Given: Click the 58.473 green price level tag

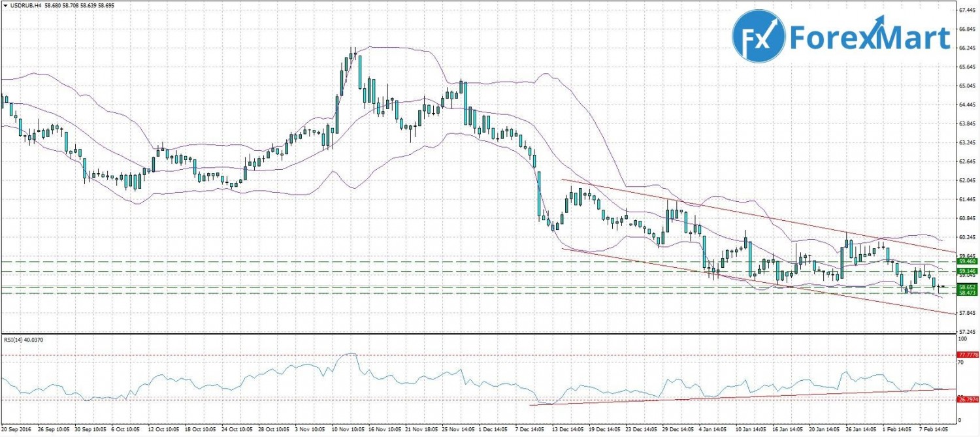Looking at the screenshot, I should 967,293.
